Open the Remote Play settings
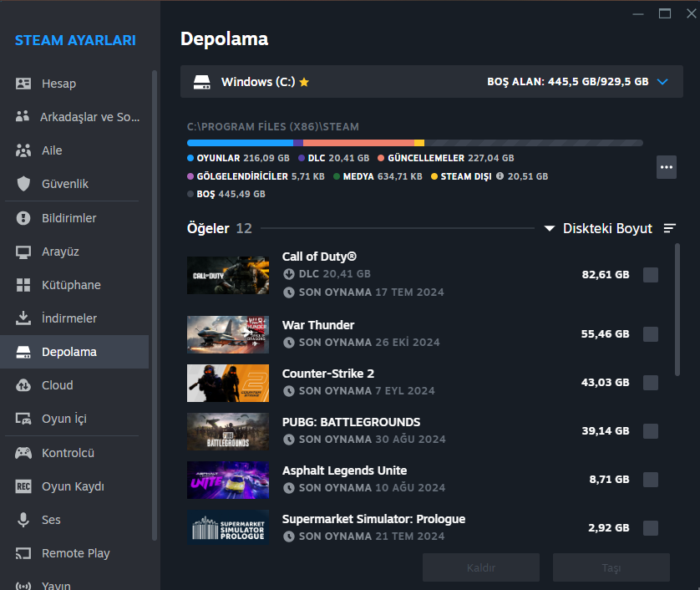 click(74, 553)
